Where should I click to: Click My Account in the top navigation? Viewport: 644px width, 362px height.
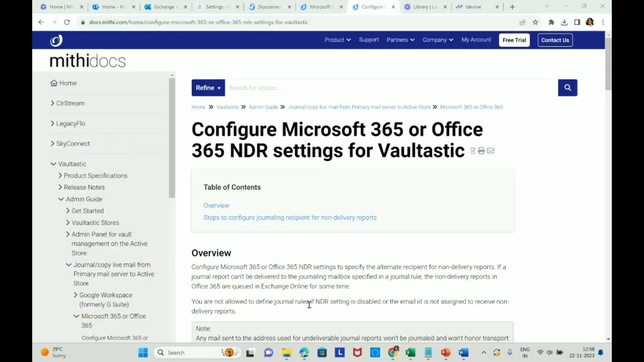click(476, 40)
